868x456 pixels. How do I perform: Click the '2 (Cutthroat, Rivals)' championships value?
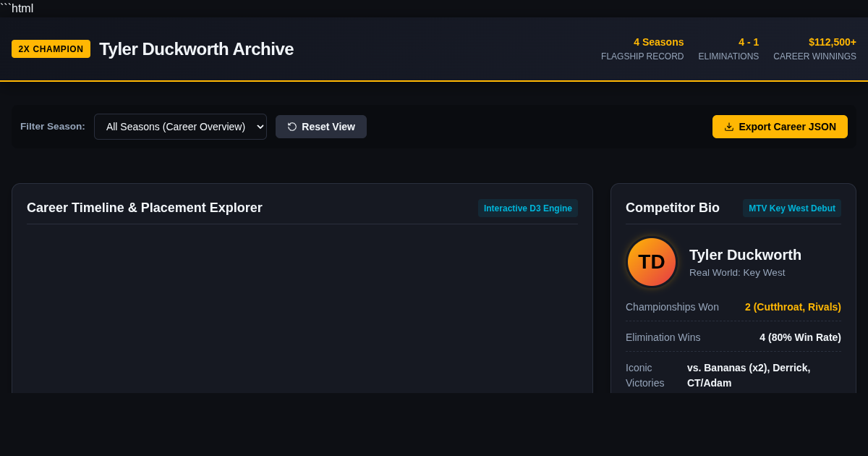(x=793, y=307)
